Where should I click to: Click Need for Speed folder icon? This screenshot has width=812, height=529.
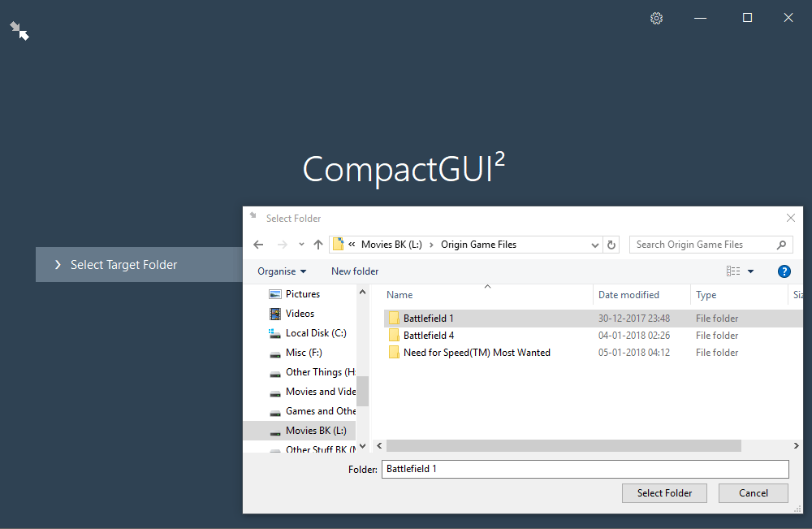394,353
